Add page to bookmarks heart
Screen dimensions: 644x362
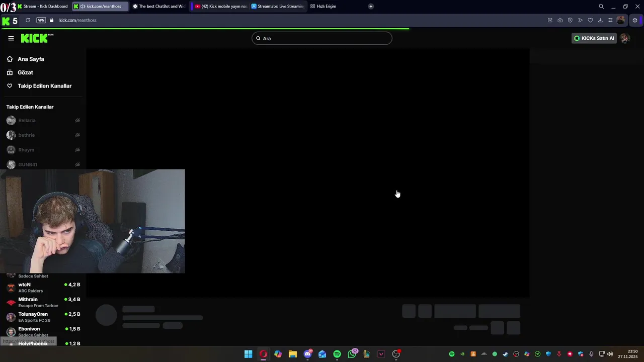coord(590,20)
